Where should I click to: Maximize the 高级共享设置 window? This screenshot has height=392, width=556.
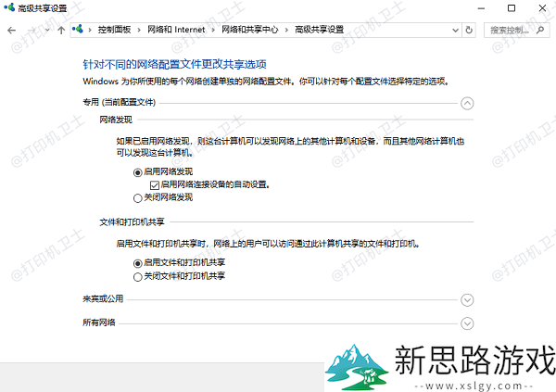coord(512,7)
